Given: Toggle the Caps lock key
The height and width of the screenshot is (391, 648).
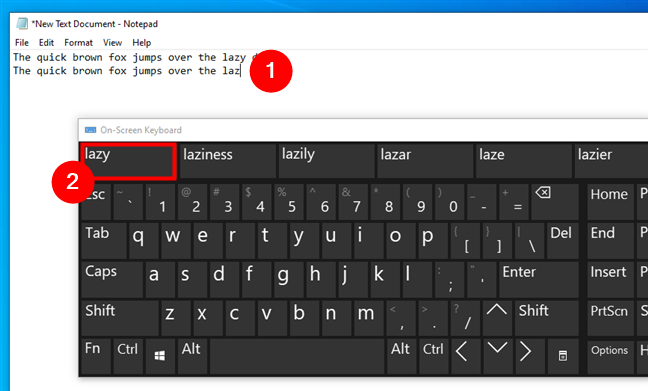Looking at the screenshot, I should (112, 279).
